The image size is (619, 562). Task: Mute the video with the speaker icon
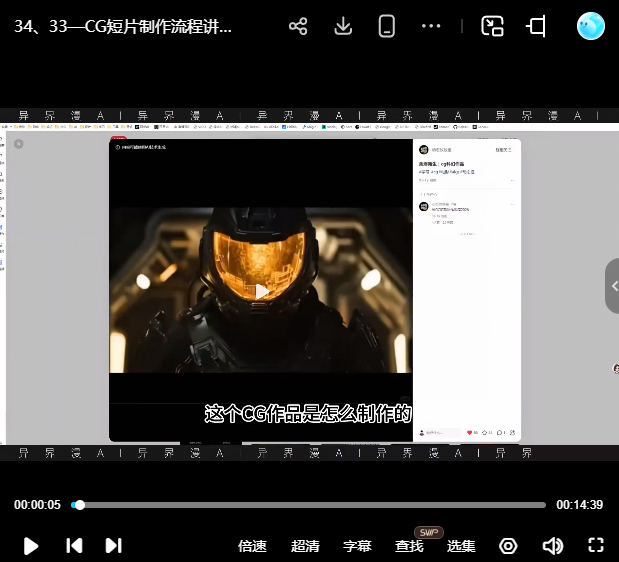552,546
